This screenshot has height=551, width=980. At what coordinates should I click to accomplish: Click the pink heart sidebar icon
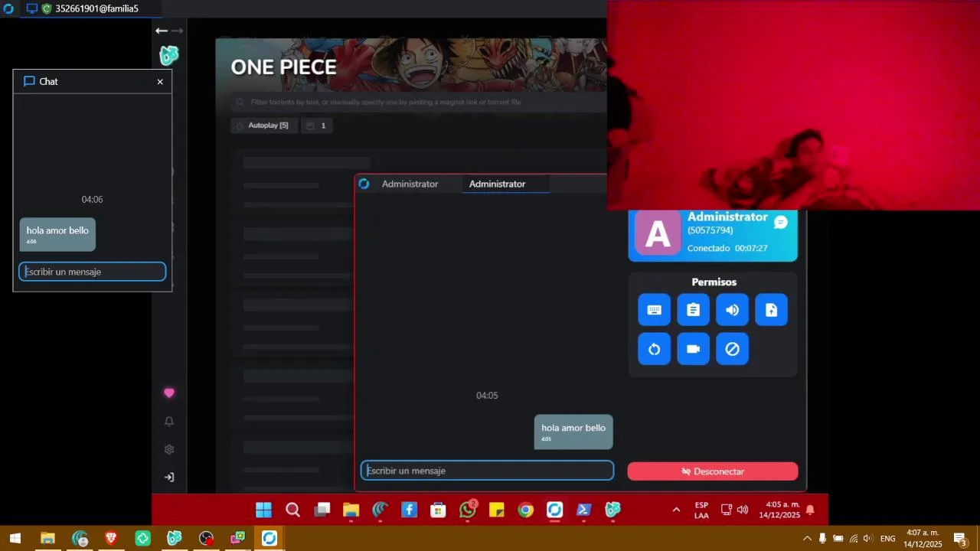[x=169, y=393]
